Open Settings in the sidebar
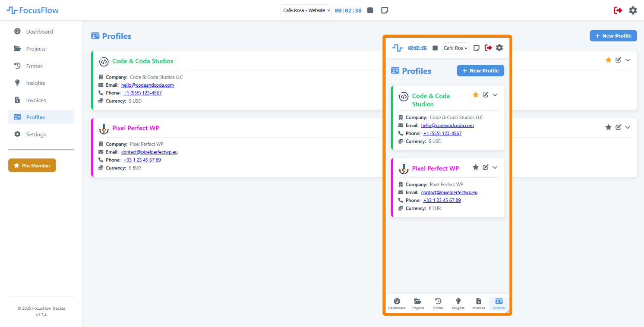Screen dimensions: 644x327 (41, 135)
